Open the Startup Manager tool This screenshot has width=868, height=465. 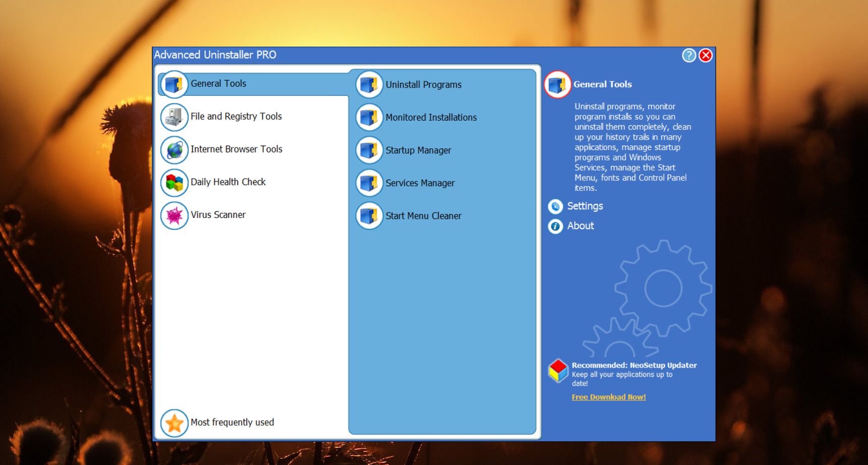pyautogui.click(x=418, y=150)
